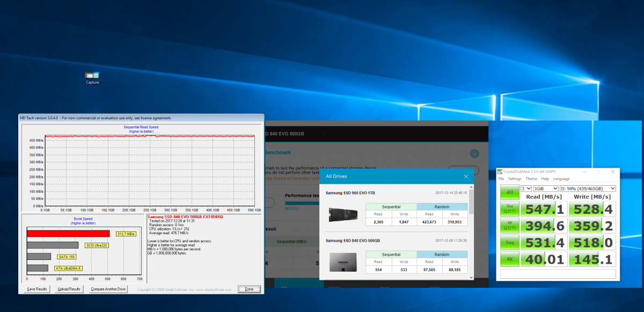Viewport: 644px width, 312px height.
Task: Click the 88,185 random write value
Action: (455, 270)
